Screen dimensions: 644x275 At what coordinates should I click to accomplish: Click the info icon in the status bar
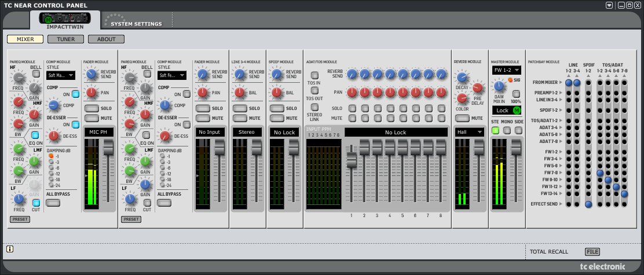coord(10,249)
